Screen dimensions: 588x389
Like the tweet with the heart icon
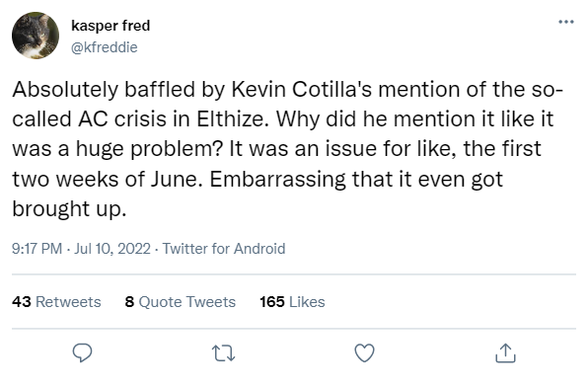pyautogui.click(x=364, y=353)
